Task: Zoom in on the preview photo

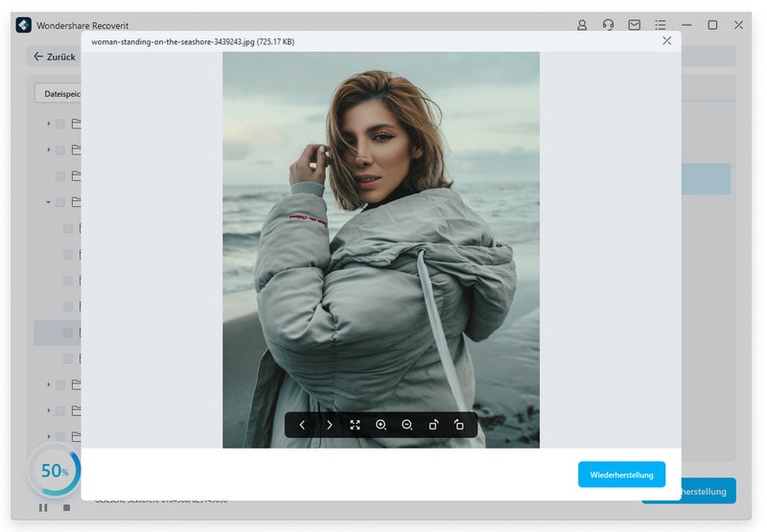Action: (x=381, y=425)
